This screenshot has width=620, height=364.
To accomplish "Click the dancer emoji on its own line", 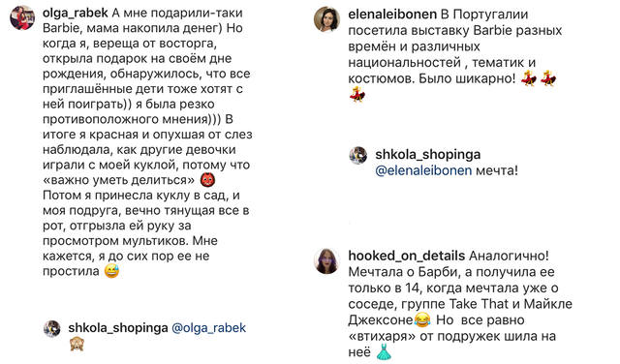I will coord(357,94).
